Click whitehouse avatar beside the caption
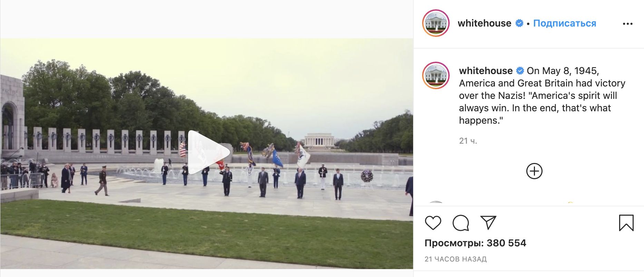644x277 pixels. pyautogui.click(x=436, y=75)
